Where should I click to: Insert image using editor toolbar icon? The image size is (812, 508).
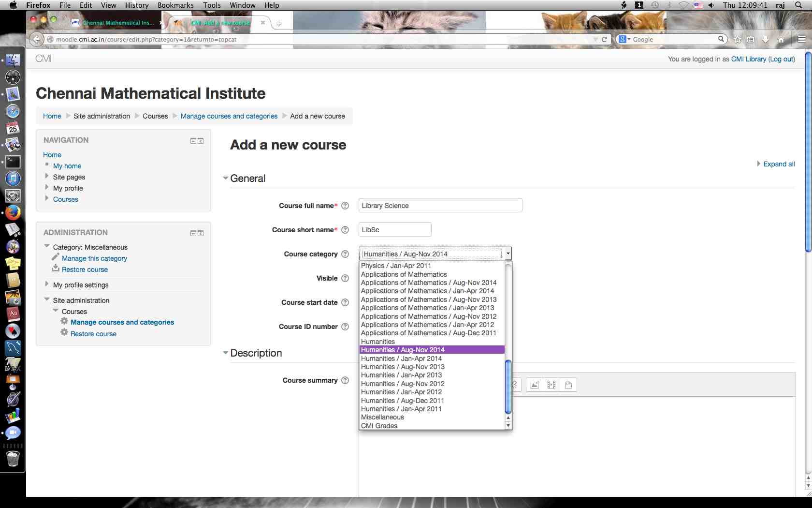(x=535, y=385)
